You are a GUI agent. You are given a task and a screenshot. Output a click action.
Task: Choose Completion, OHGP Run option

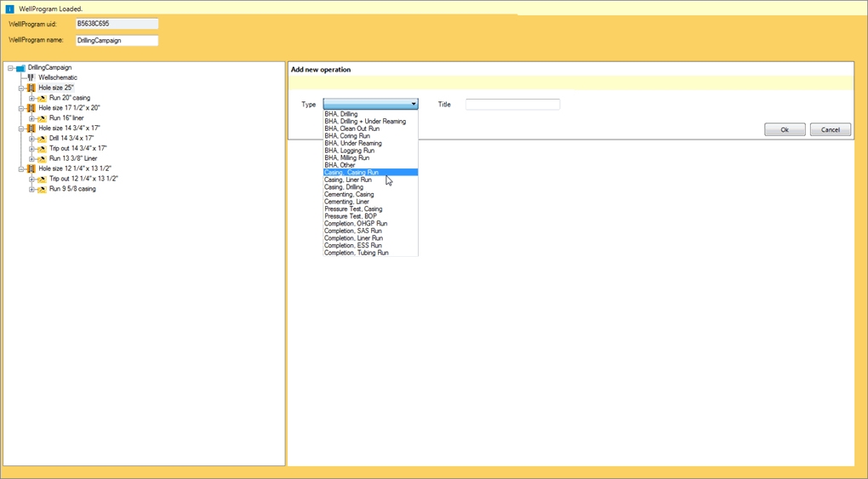click(370, 224)
